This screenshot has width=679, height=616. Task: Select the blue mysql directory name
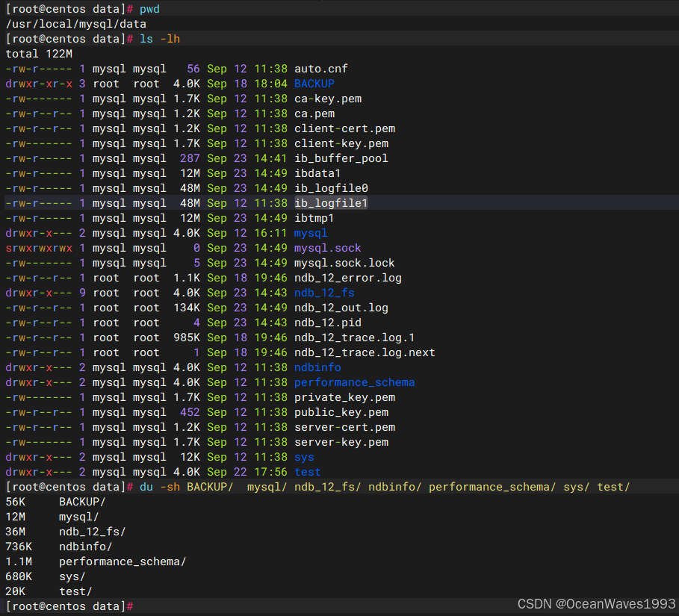pyautogui.click(x=311, y=233)
